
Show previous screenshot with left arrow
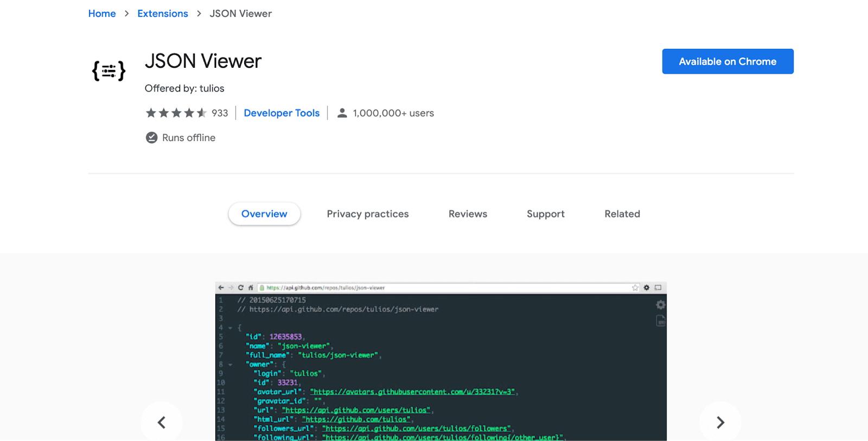[x=162, y=422]
